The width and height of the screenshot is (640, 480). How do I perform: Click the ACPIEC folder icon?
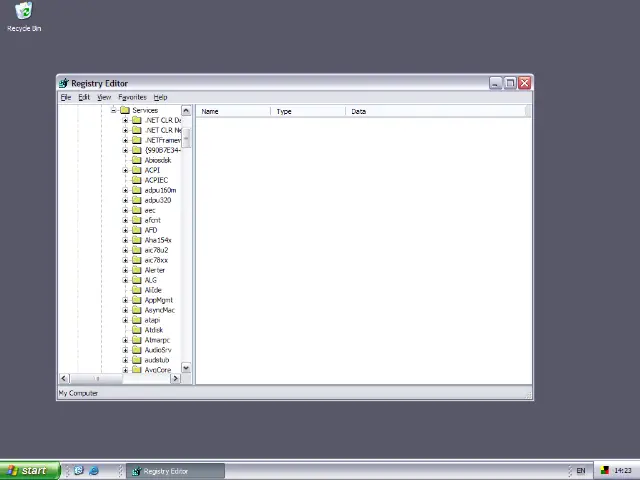click(x=137, y=180)
